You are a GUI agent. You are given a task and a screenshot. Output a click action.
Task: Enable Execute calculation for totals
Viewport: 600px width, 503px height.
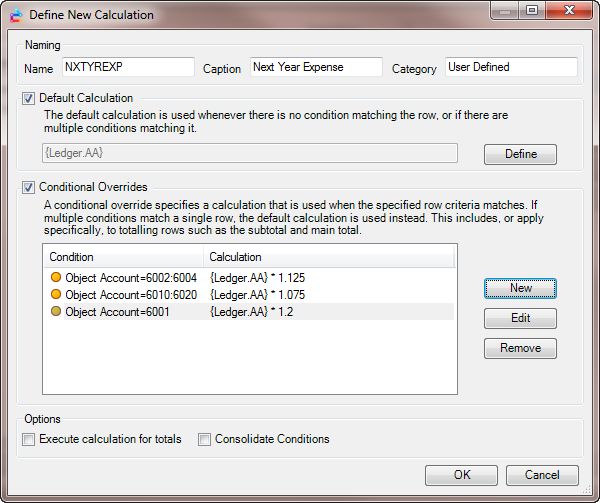(x=29, y=439)
